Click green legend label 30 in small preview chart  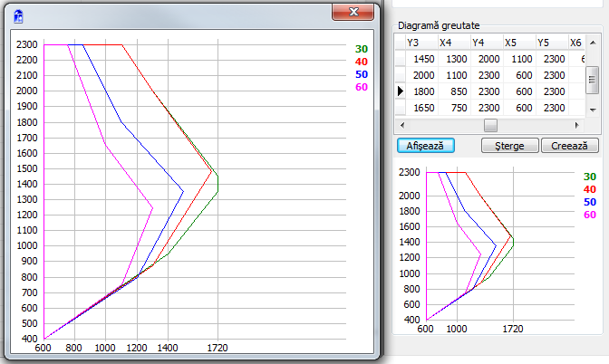click(x=590, y=177)
